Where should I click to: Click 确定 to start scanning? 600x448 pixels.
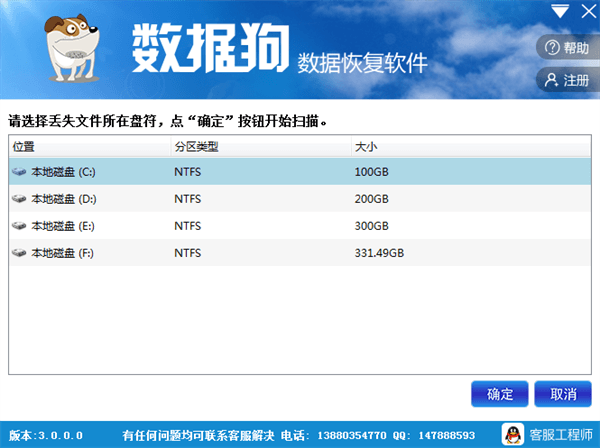(x=500, y=394)
